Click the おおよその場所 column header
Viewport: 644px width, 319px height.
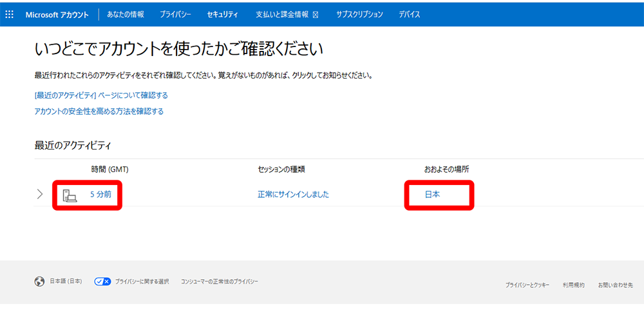click(x=446, y=169)
